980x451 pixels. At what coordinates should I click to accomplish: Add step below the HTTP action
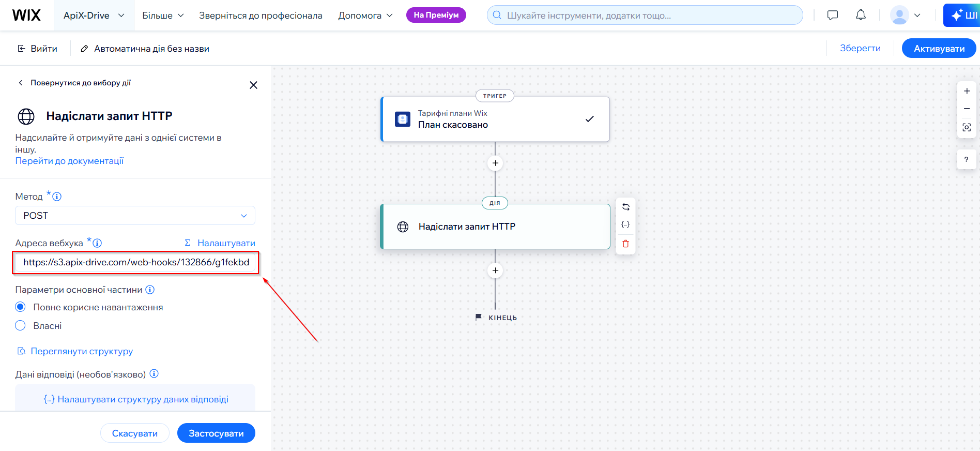pos(495,270)
